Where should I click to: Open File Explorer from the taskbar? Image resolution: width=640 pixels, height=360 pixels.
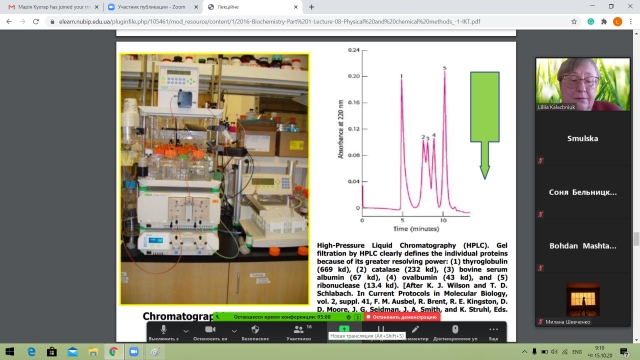tap(93, 351)
